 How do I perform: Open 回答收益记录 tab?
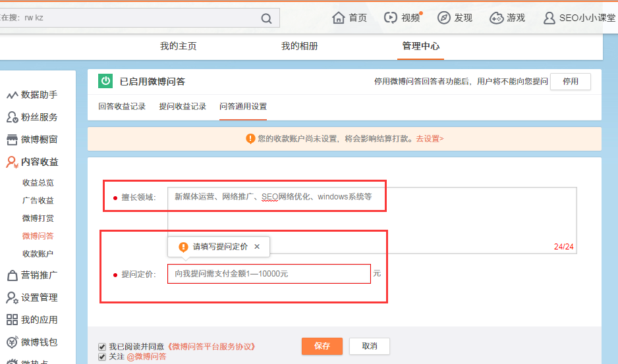click(x=122, y=107)
